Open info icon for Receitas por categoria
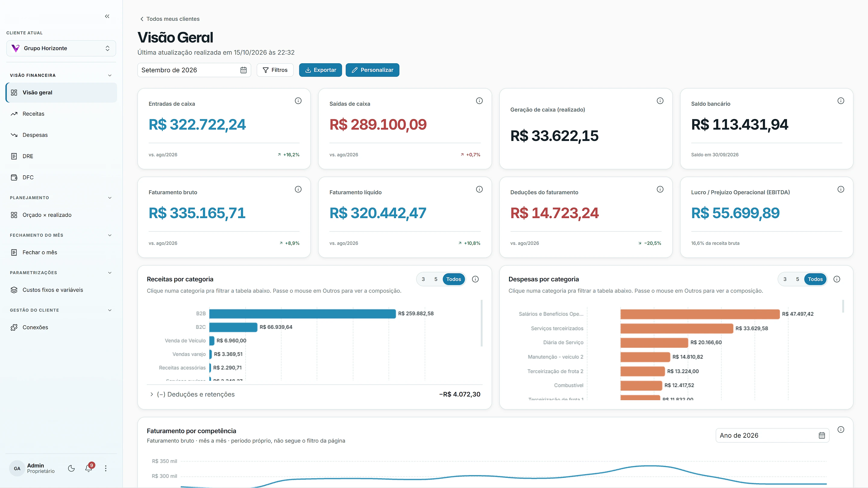Image resolution: width=868 pixels, height=488 pixels. 476,279
